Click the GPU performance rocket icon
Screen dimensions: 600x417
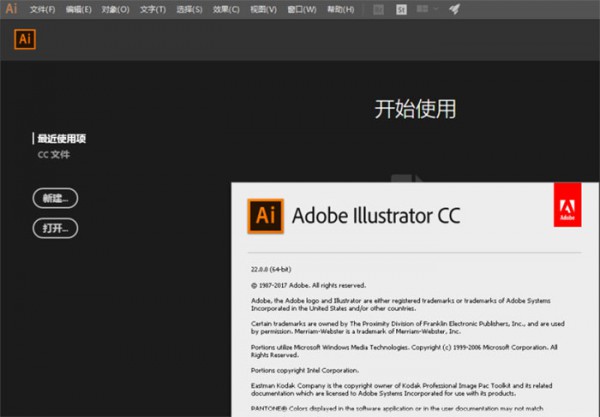click(454, 9)
